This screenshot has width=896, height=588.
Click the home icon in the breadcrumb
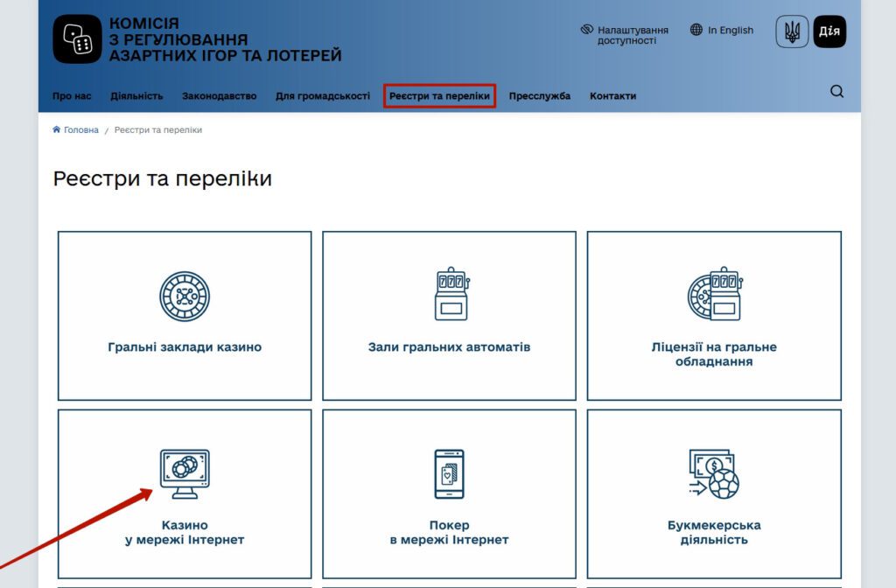click(57, 129)
